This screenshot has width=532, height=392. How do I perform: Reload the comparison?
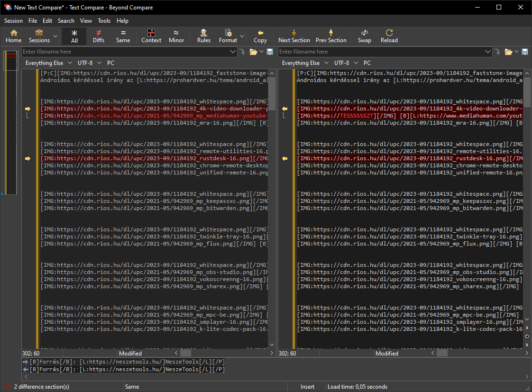[389, 36]
